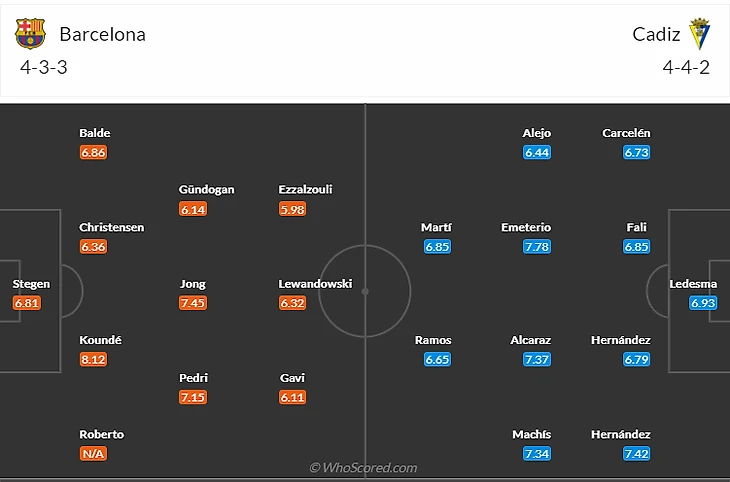730x482 pixels.
Task: Select Ledesma's 6.93 goalkeeper rating
Action: (704, 303)
